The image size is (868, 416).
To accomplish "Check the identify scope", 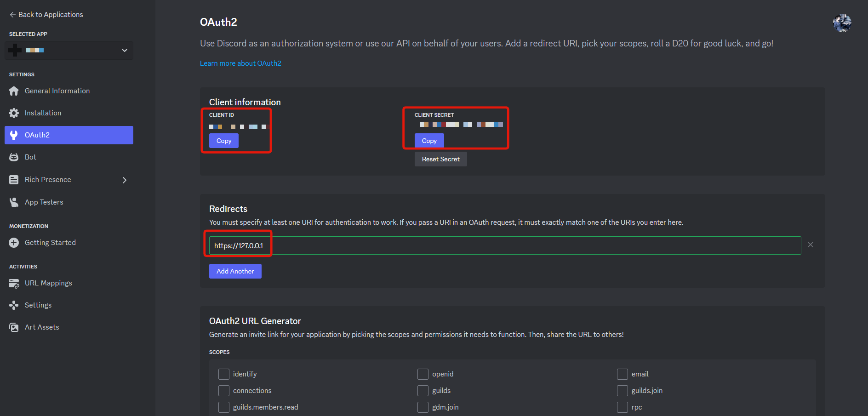I will [x=224, y=374].
